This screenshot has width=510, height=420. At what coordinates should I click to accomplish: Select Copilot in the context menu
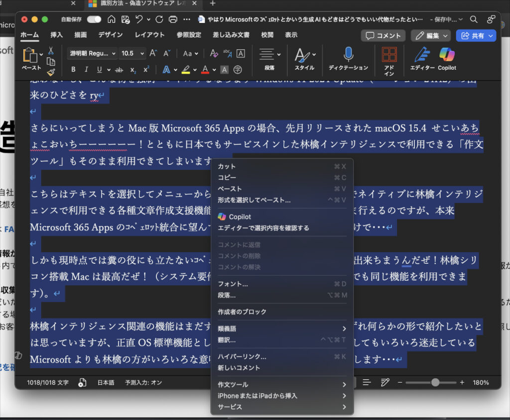point(282,216)
